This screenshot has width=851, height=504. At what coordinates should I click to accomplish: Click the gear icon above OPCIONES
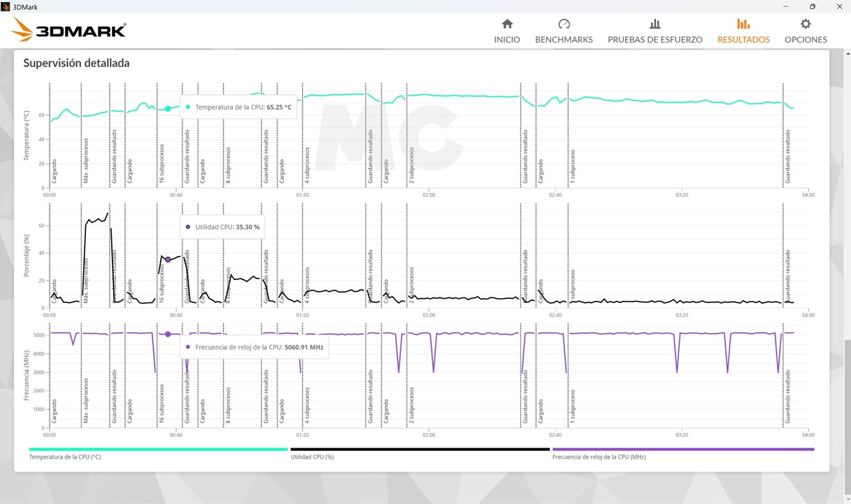806,24
